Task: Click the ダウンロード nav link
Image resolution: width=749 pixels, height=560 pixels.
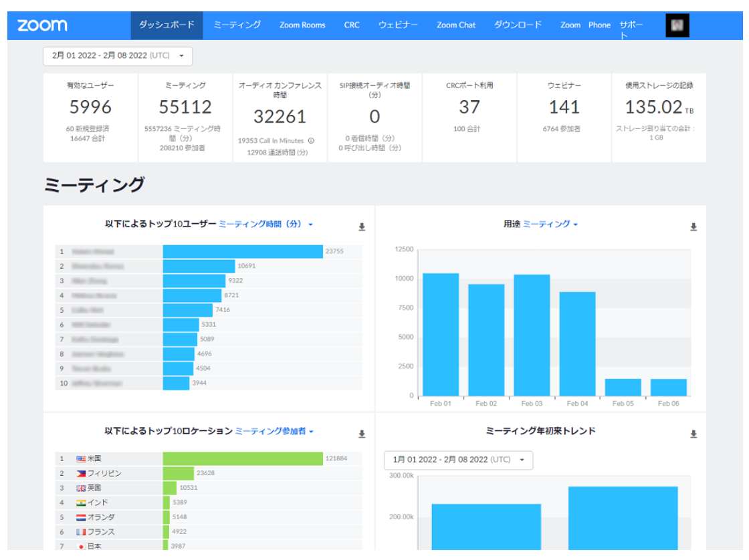Action: click(x=518, y=25)
